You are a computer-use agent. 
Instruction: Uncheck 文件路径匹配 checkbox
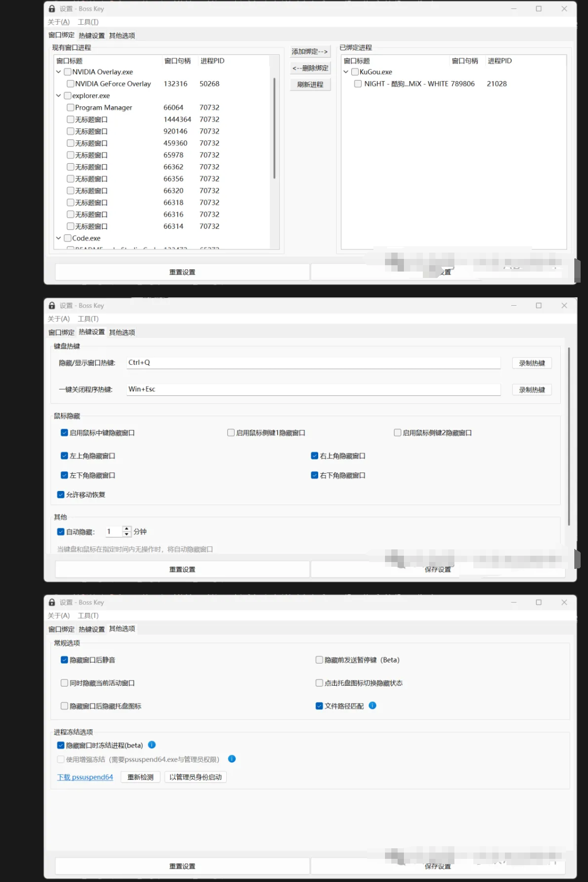click(319, 706)
